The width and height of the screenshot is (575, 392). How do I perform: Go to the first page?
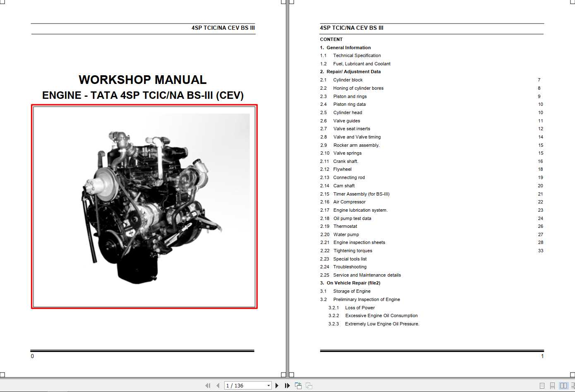coord(208,385)
